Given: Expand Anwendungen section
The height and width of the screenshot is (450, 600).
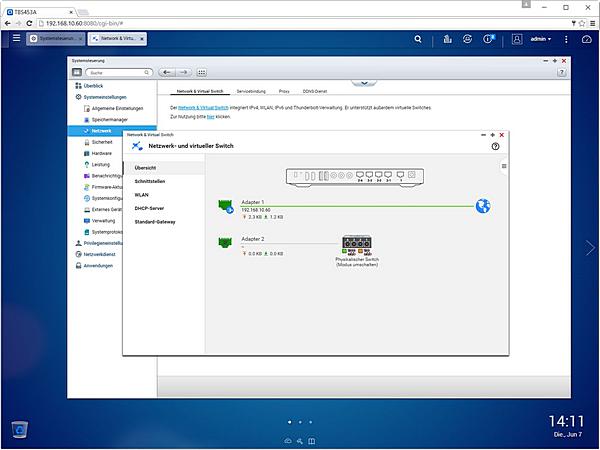Looking at the screenshot, I should tap(94, 266).
